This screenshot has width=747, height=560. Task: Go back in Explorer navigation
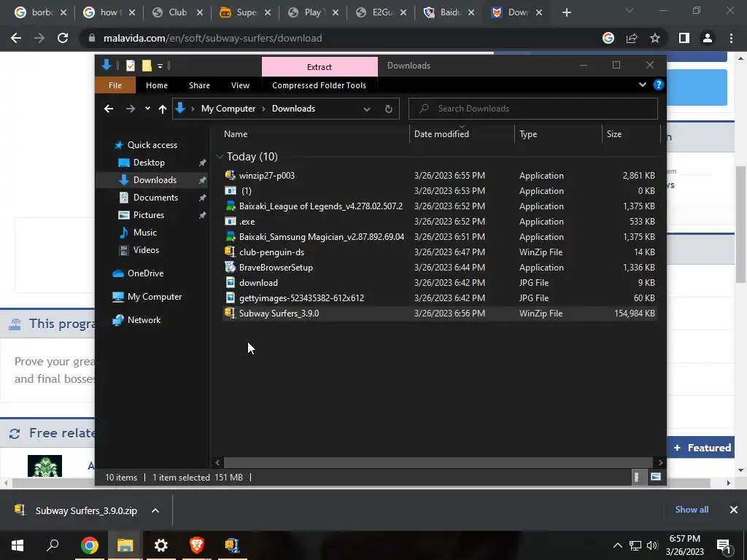[x=109, y=109]
